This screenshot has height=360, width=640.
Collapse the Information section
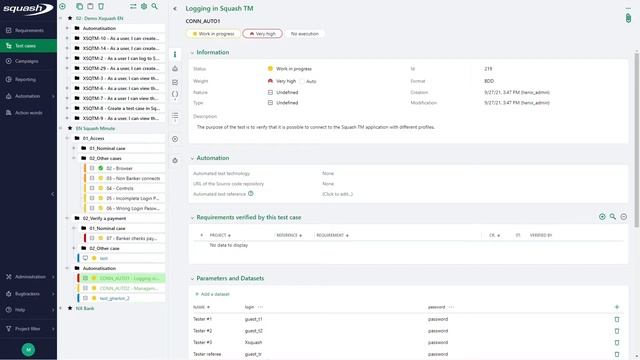click(x=192, y=53)
